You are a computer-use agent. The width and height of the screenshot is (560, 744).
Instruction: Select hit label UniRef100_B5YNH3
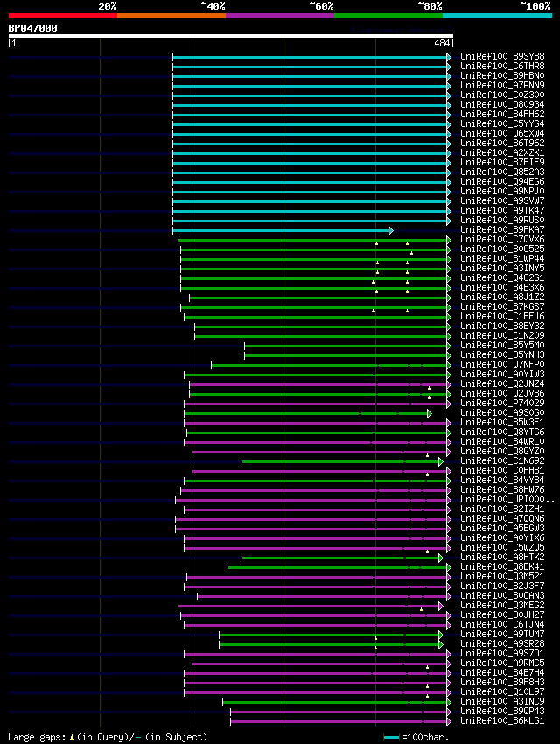pyautogui.click(x=502, y=354)
